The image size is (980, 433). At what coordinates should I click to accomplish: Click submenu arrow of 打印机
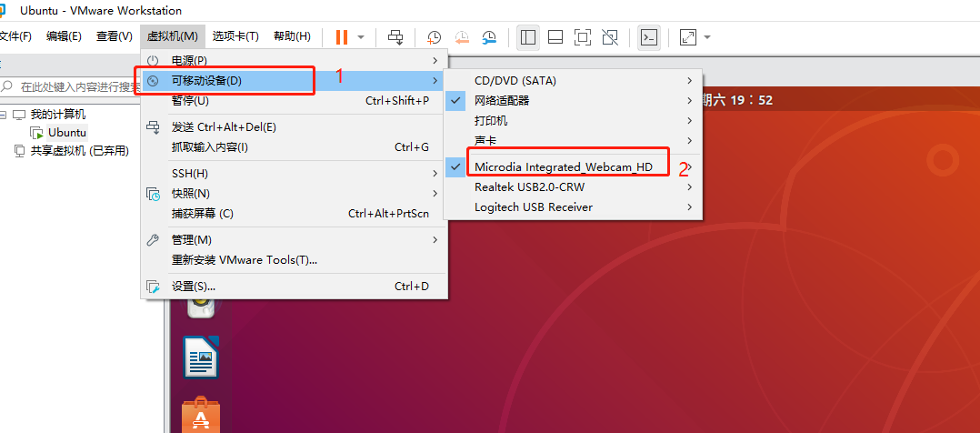pos(689,120)
